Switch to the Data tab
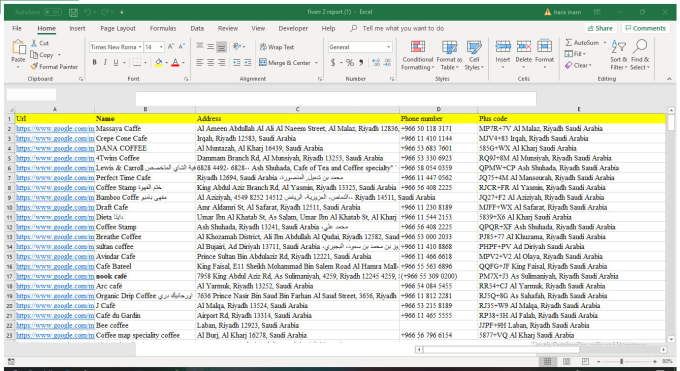The height and width of the screenshot is (371, 680). (197, 28)
